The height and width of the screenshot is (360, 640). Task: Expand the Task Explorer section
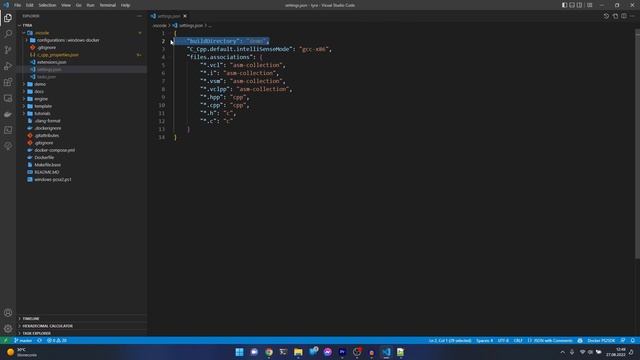[82, 333]
